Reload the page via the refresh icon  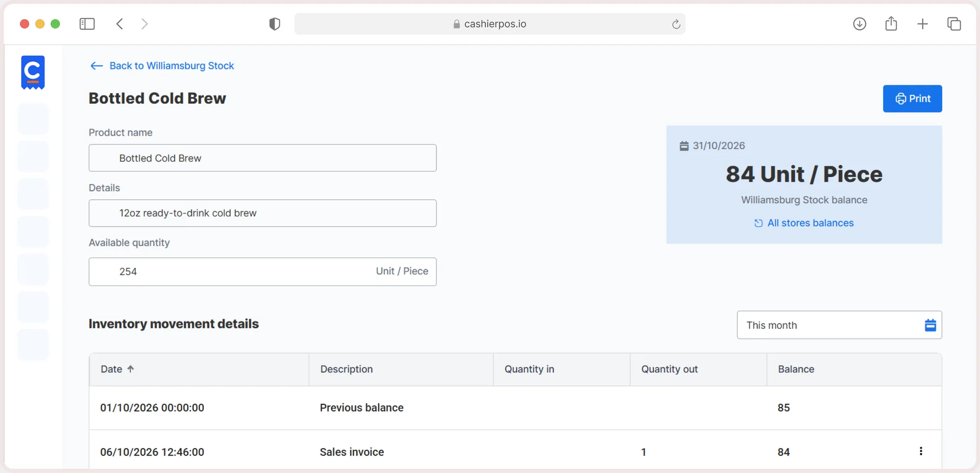(676, 24)
